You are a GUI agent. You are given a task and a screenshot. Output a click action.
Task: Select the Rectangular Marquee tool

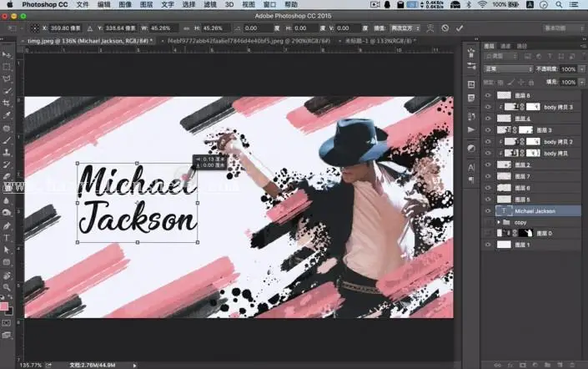(x=7, y=67)
